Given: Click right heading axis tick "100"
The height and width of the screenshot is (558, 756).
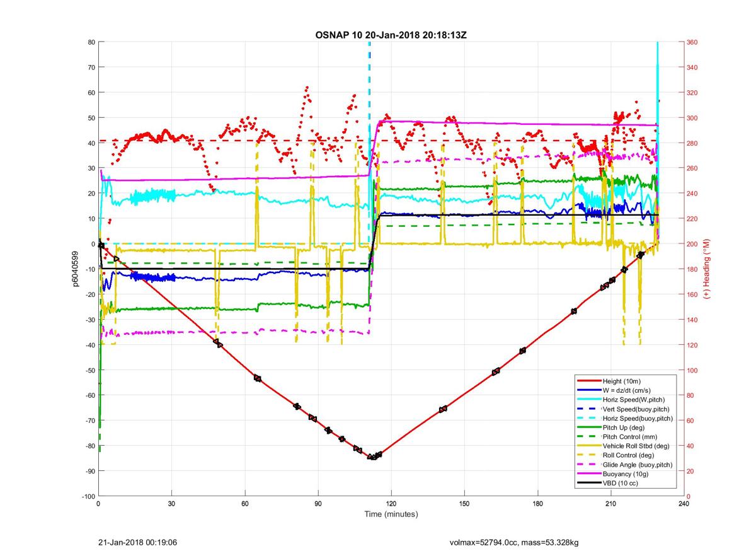Looking at the screenshot, I should (x=693, y=370).
